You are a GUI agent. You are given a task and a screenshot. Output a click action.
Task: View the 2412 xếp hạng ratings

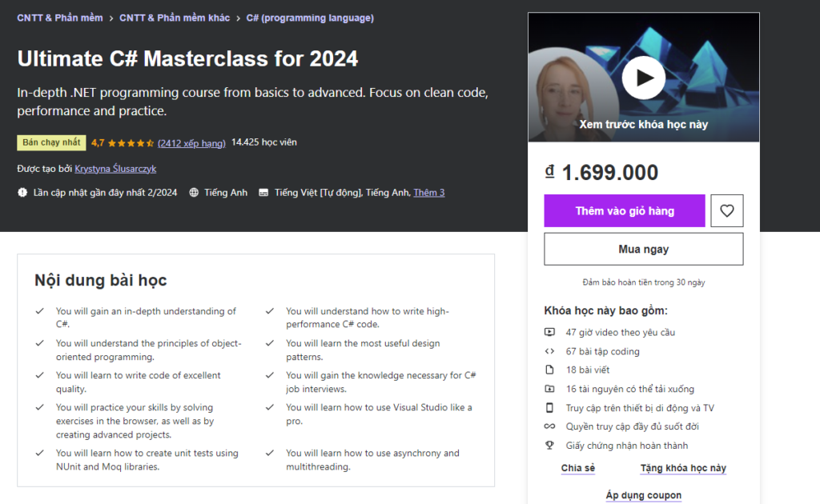191,142
